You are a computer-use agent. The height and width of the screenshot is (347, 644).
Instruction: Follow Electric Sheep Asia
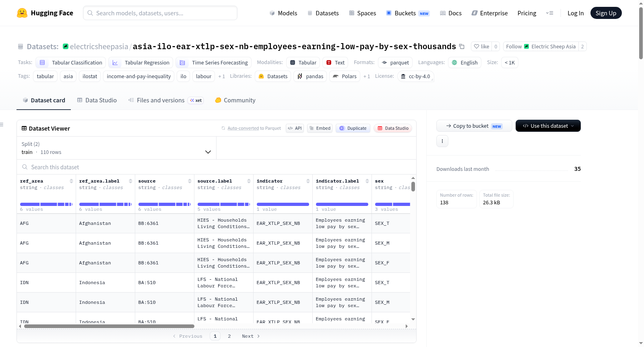pyautogui.click(x=541, y=46)
